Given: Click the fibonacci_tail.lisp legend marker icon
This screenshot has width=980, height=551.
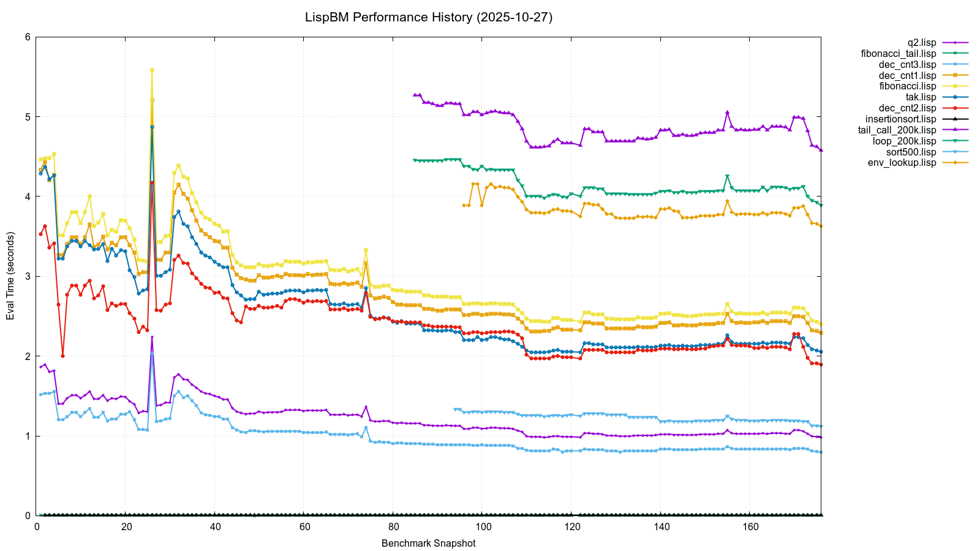Looking at the screenshot, I should [x=955, y=53].
